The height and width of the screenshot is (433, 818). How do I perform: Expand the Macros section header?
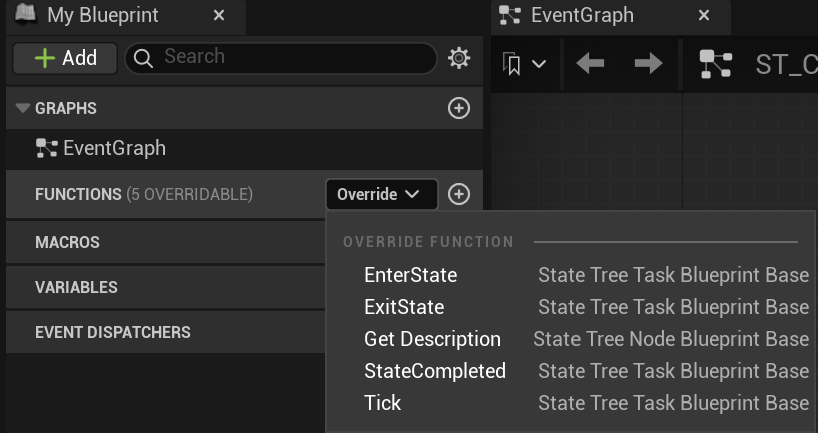click(x=67, y=242)
